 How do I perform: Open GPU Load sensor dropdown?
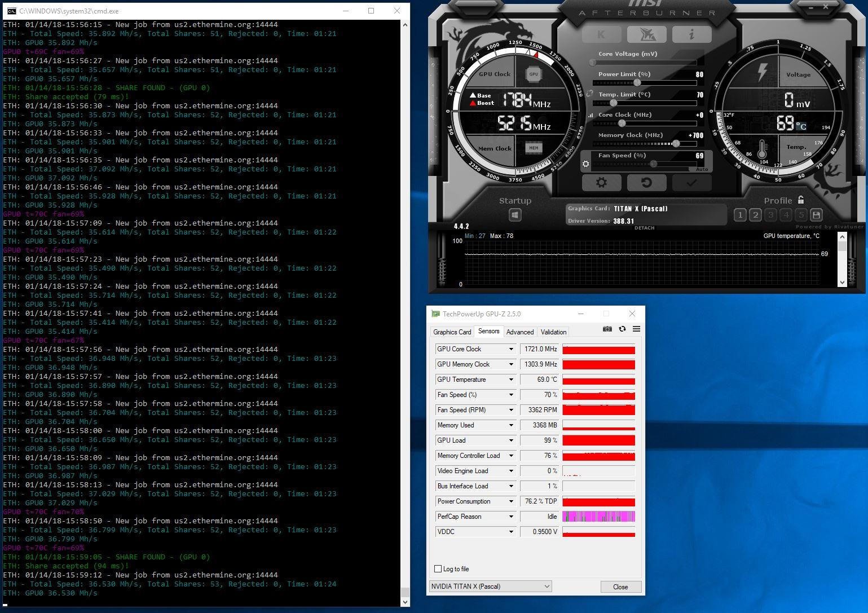coord(511,440)
